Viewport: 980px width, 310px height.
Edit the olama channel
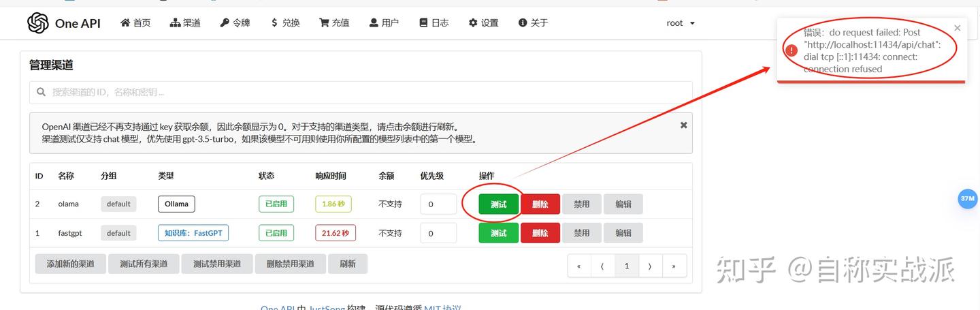point(623,204)
